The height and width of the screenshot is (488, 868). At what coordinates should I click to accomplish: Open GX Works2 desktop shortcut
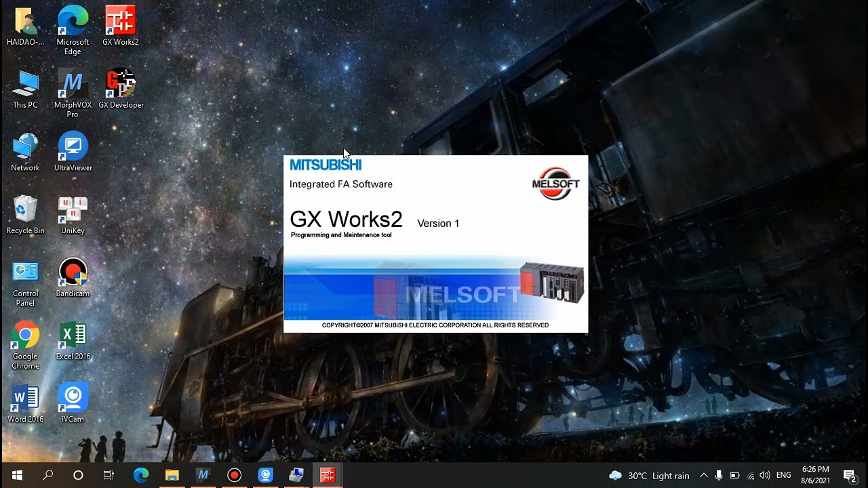pos(121,26)
